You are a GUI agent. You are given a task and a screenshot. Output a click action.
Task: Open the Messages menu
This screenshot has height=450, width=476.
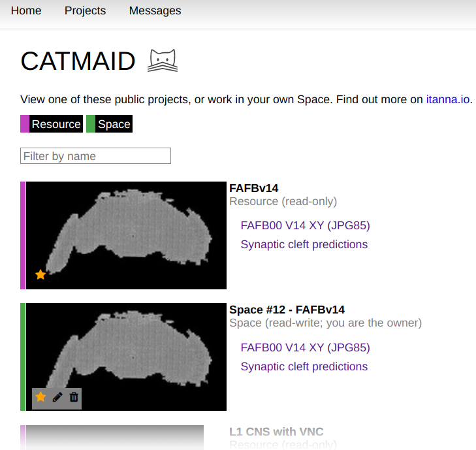pos(155,11)
